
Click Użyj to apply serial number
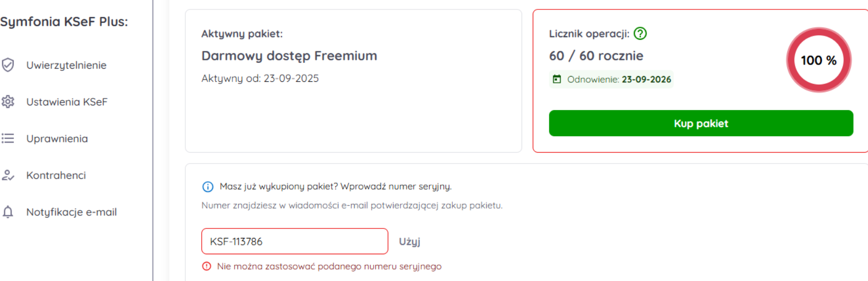409,241
